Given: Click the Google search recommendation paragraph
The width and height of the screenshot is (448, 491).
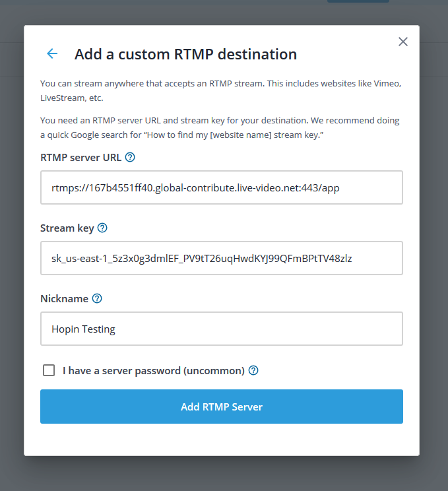Looking at the screenshot, I should pyautogui.click(x=220, y=128).
